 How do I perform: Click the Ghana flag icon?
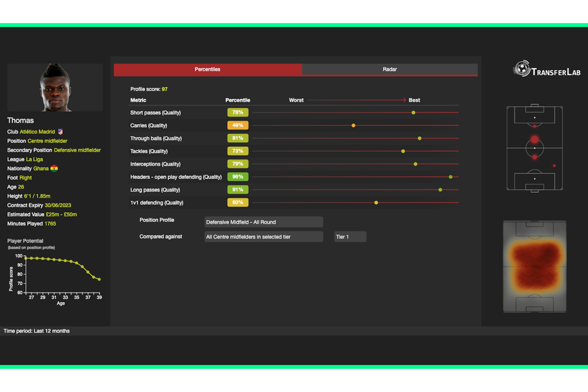click(54, 168)
